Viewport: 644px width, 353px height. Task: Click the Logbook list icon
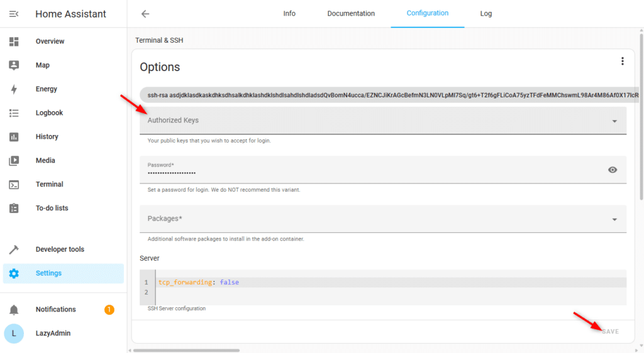pos(14,113)
